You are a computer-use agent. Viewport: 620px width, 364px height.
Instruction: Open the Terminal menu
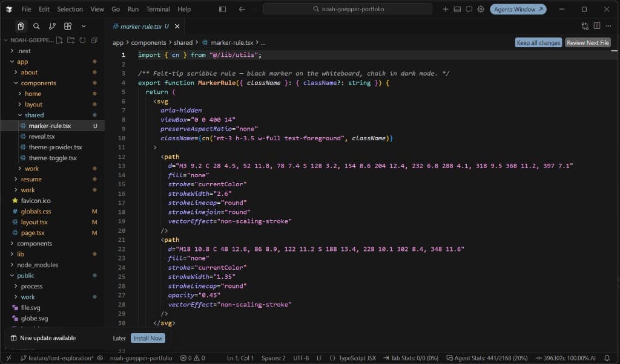pyautogui.click(x=158, y=9)
